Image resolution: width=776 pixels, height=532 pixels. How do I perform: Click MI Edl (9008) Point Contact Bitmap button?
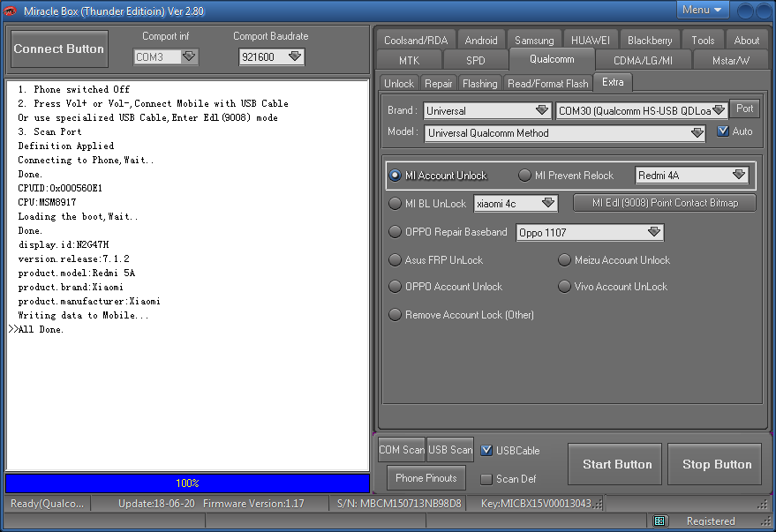[665, 203]
